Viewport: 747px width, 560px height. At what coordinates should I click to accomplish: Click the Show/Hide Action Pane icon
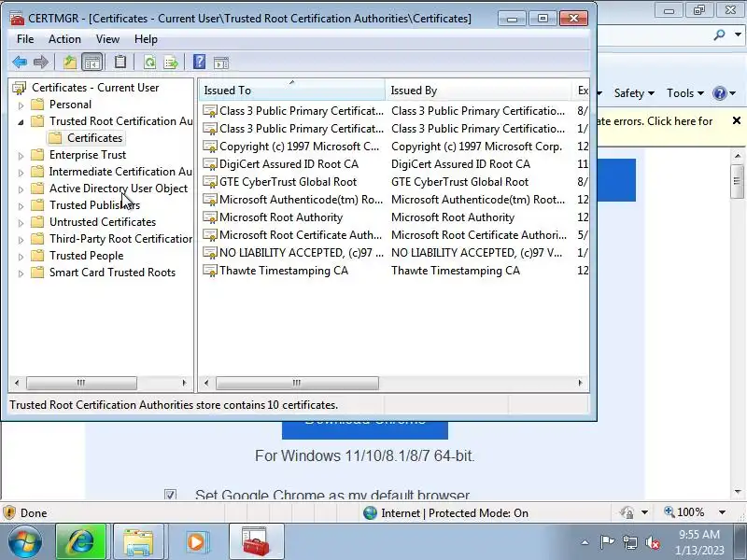pos(221,63)
